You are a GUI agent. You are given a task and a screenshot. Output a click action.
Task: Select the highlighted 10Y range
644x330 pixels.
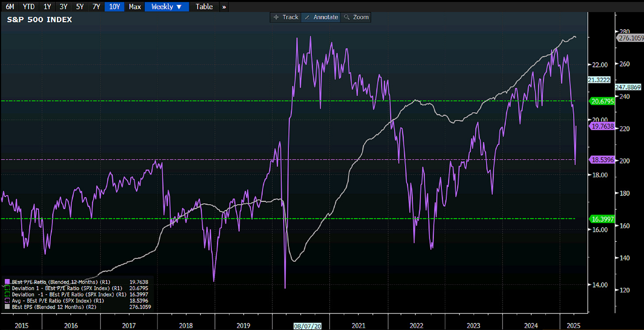pos(114,7)
